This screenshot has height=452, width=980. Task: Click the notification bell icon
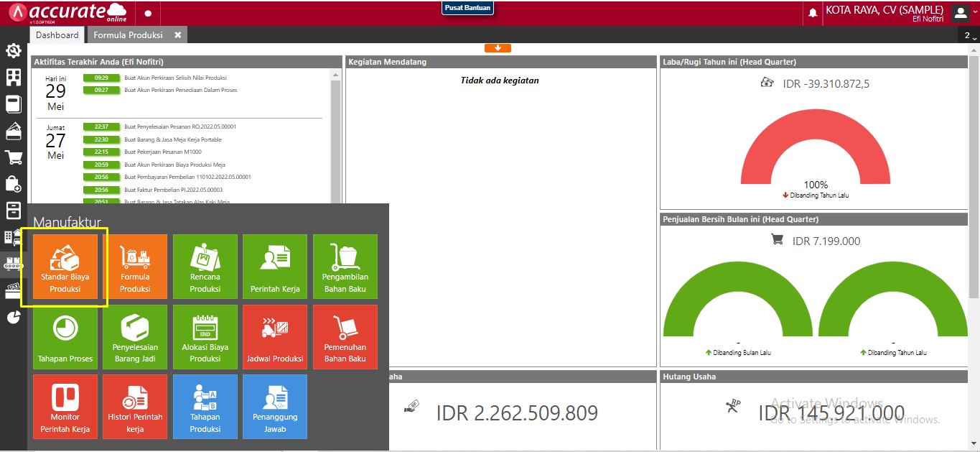[813, 13]
